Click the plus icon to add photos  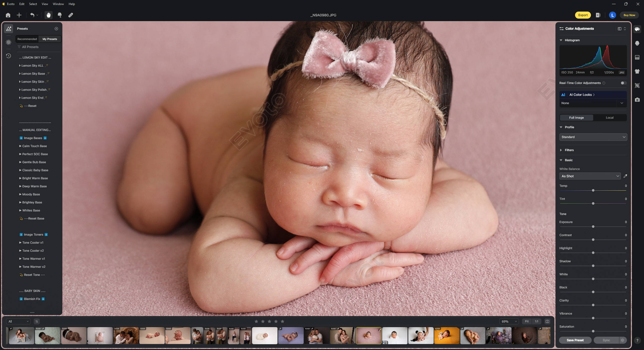[x=19, y=15]
